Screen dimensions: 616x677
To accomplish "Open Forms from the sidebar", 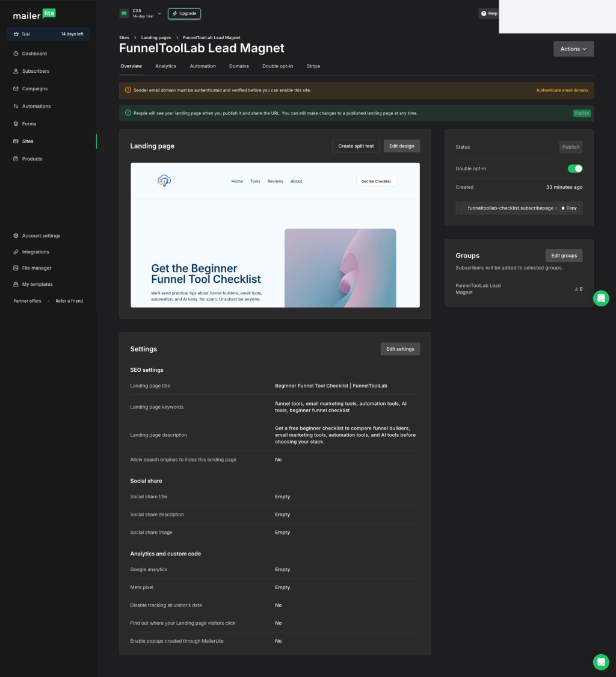I will tap(29, 124).
